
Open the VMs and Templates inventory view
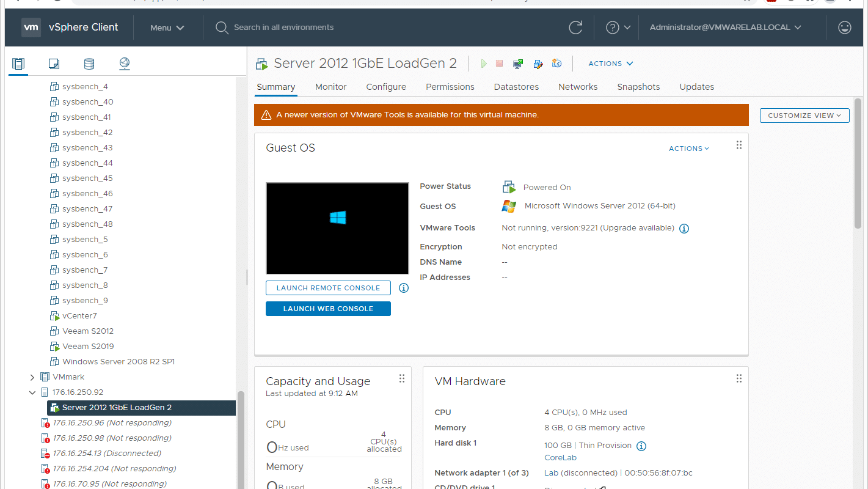[x=54, y=64]
